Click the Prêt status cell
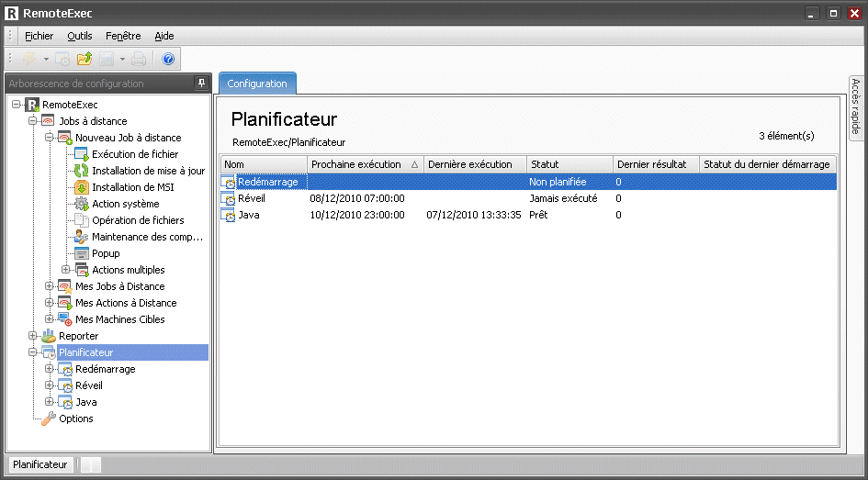The image size is (868, 480). [x=538, y=215]
